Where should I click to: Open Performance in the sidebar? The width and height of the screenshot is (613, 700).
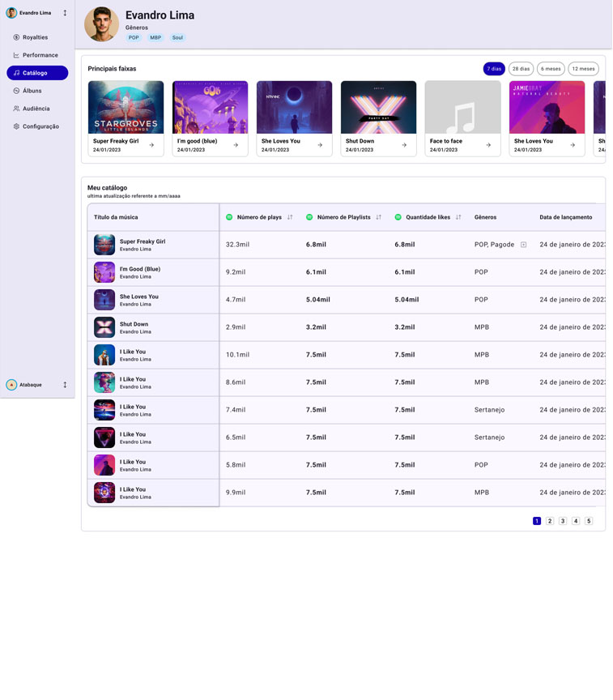click(36, 55)
